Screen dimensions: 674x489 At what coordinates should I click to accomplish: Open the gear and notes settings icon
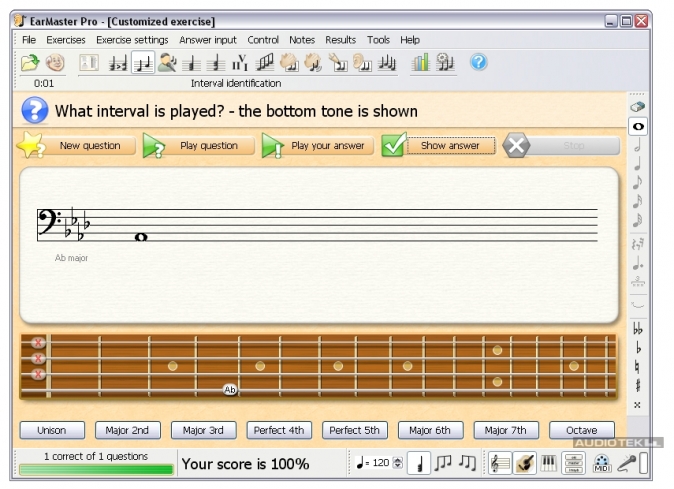coord(444,63)
